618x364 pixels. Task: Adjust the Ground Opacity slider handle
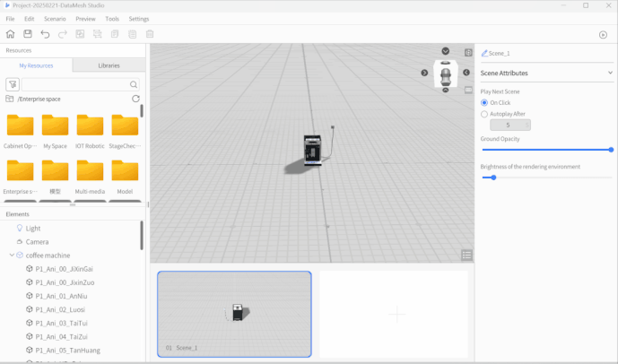click(611, 150)
